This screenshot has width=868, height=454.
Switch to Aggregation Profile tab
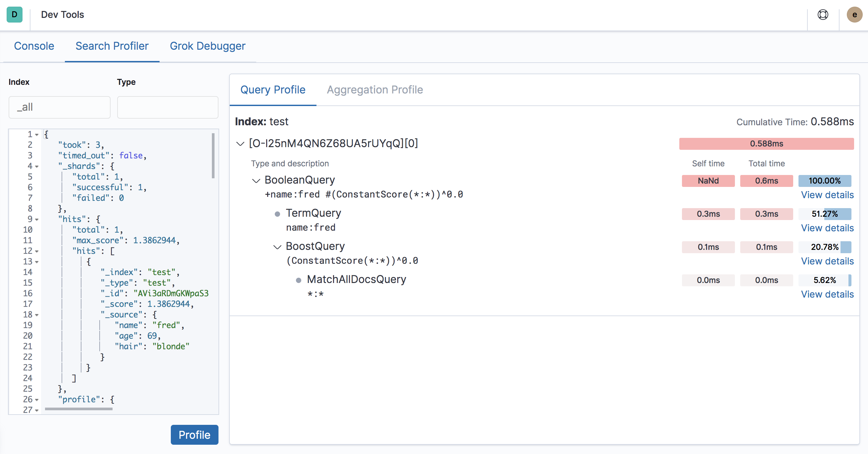(375, 90)
